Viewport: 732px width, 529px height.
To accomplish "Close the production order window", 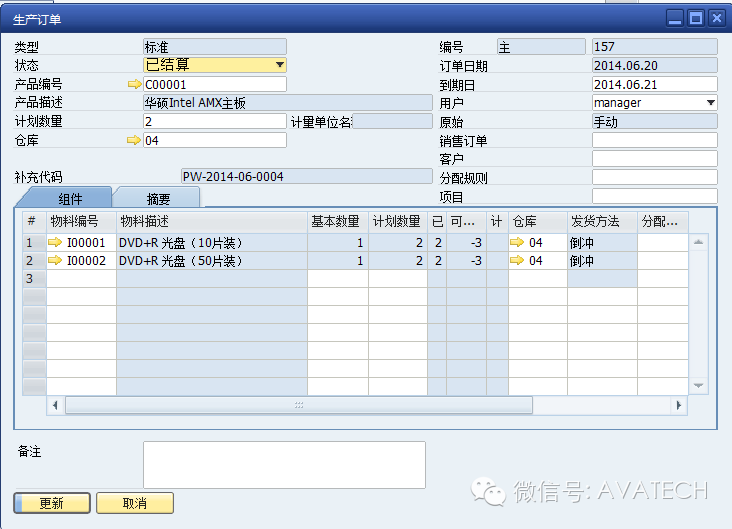I will pos(717,19).
